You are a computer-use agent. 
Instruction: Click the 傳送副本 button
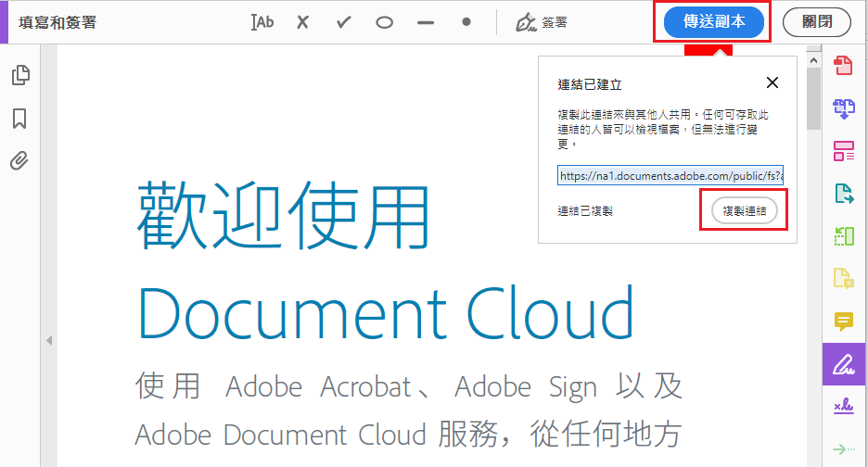pyautogui.click(x=712, y=22)
